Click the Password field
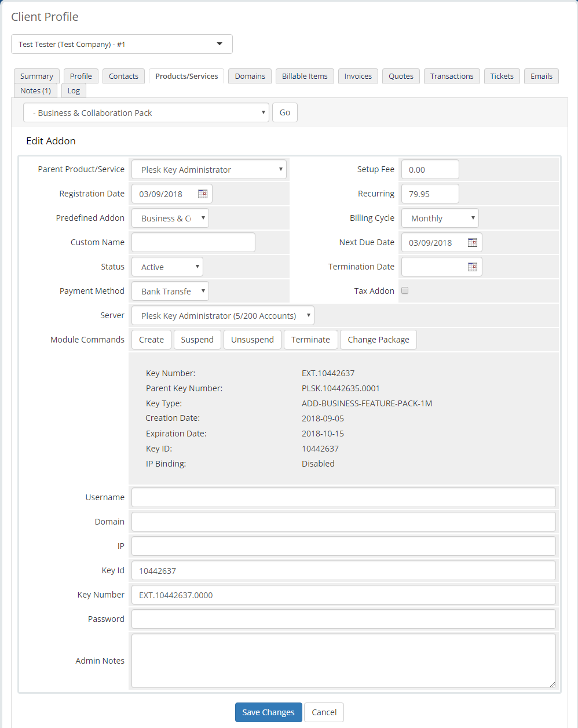The width and height of the screenshot is (578, 728). point(343,619)
